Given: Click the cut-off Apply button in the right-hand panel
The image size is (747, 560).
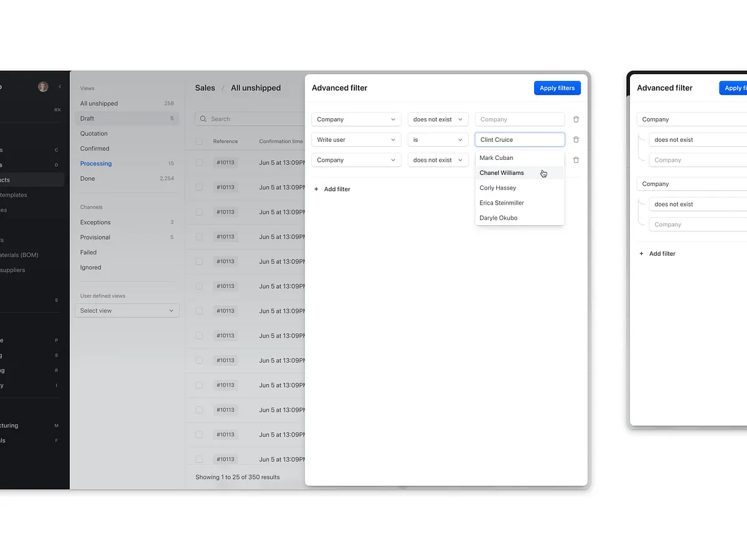Looking at the screenshot, I should pos(733,88).
